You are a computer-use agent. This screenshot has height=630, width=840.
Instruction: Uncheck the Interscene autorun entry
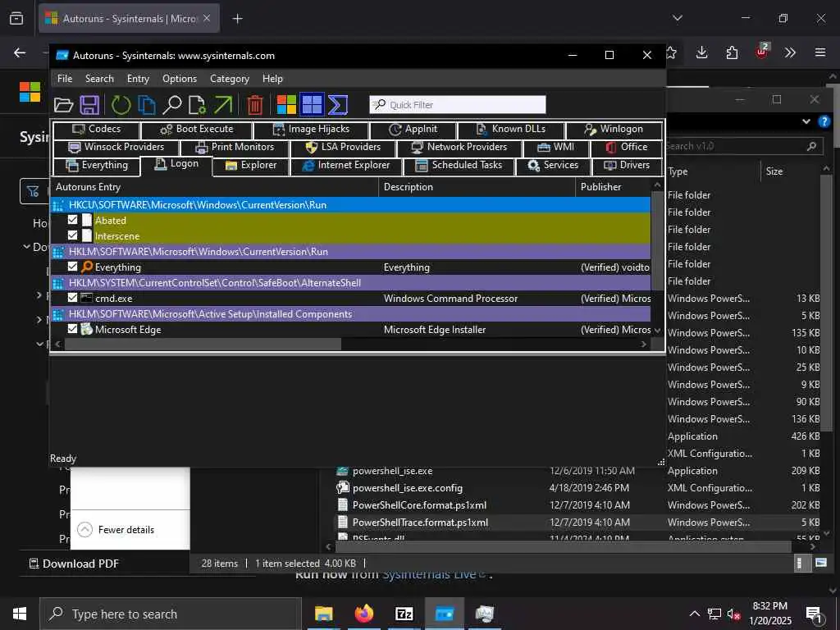coord(73,235)
